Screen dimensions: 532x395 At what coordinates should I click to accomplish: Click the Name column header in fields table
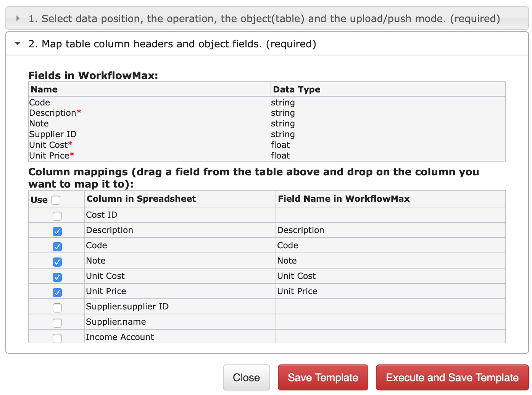tap(150, 89)
